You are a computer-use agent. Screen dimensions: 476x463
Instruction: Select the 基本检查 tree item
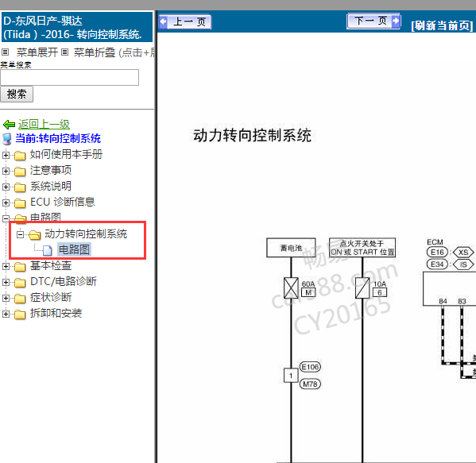(x=51, y=266)
